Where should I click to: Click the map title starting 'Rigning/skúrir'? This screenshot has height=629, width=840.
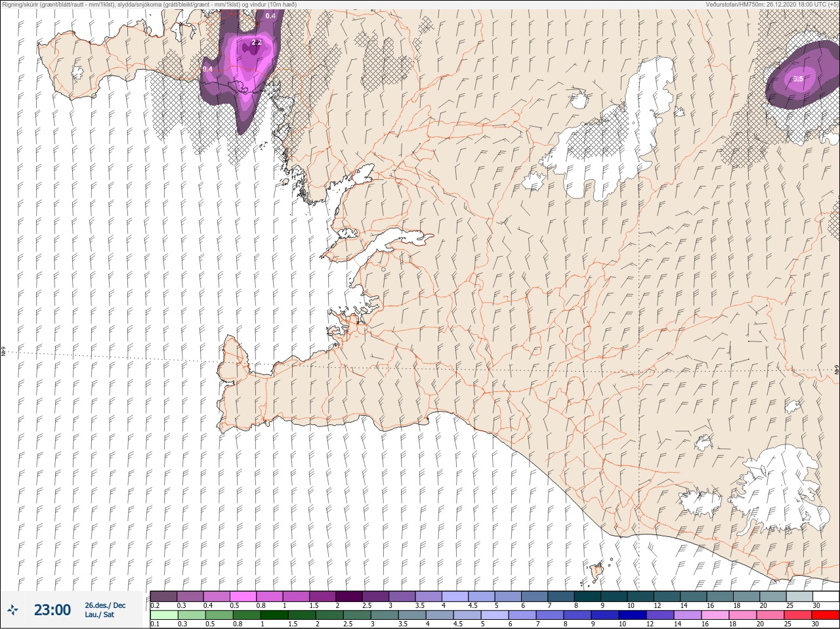150,4
